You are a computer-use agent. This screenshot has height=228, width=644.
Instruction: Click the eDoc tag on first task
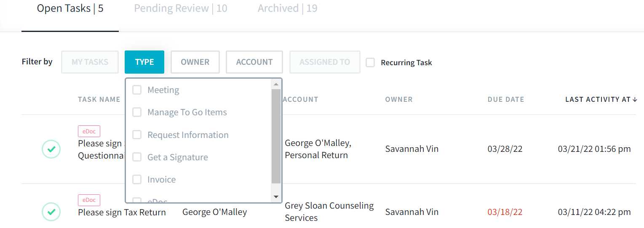click(x=89, y=131)
